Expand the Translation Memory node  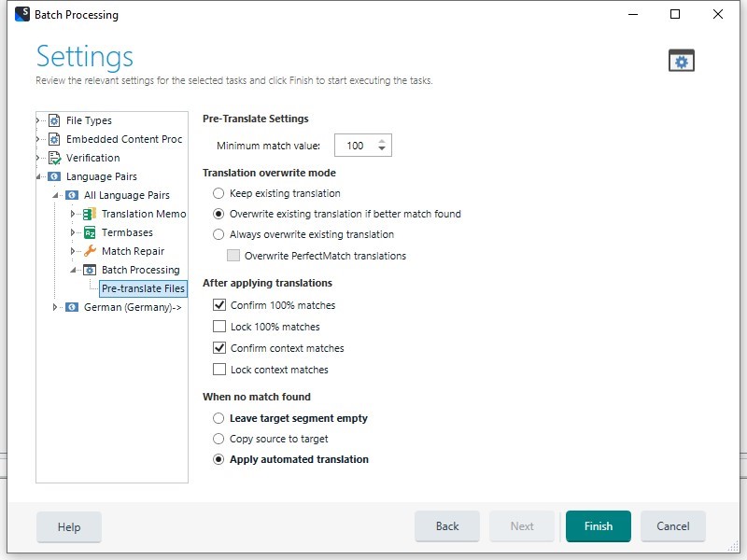73,214
